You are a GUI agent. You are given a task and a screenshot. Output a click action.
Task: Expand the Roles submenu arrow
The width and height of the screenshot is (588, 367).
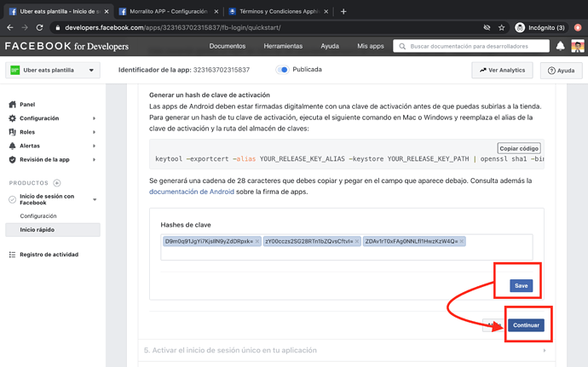point(94,132)
